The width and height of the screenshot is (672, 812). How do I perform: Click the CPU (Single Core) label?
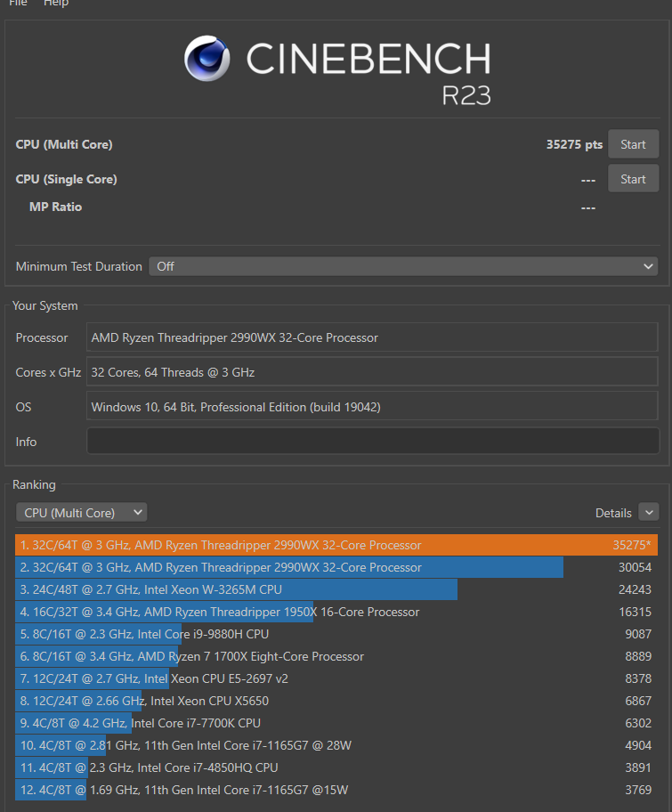pyautogui.click(x=66, y=179)
